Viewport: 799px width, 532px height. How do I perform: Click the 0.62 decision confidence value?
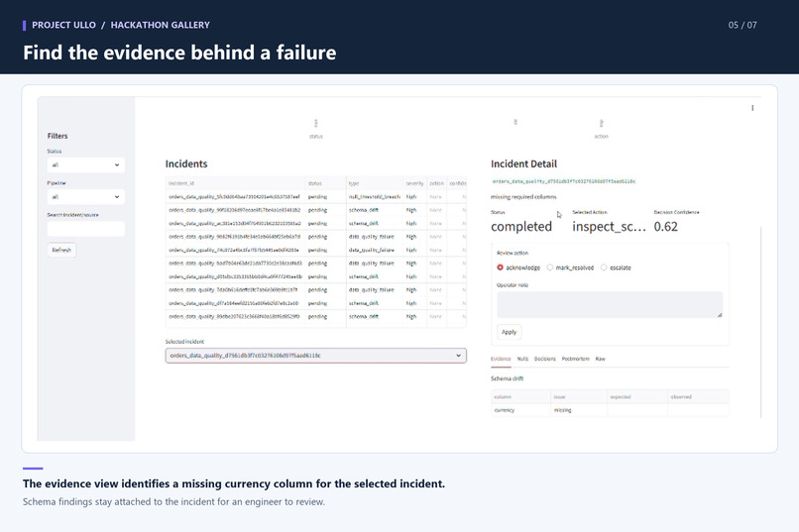click(665, 227)
